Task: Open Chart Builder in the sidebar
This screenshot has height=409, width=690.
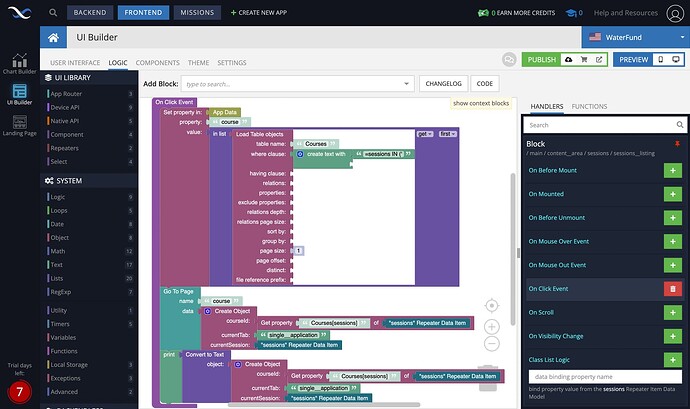Action: pos(19,64)
